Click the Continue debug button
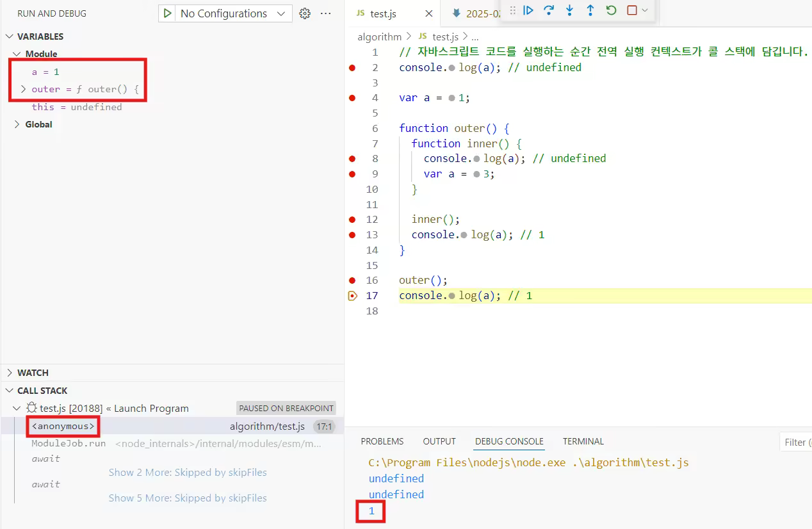 tap(528, 10)
